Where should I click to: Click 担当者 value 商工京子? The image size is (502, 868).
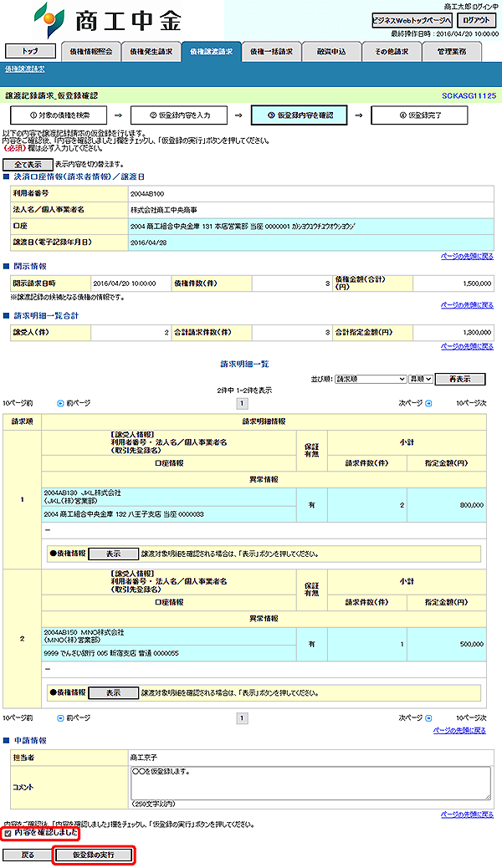pos(144,758)
